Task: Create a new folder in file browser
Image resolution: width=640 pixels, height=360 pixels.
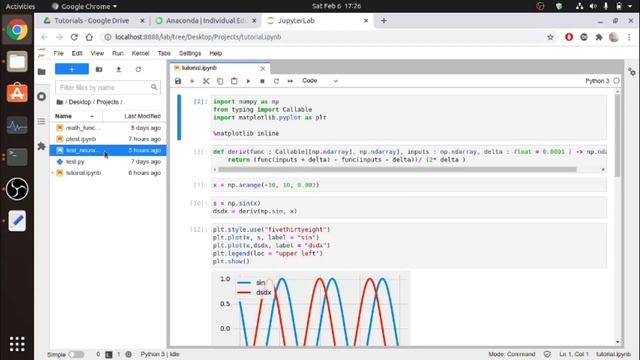Action: pyautogui.click(x=99, y=69)
